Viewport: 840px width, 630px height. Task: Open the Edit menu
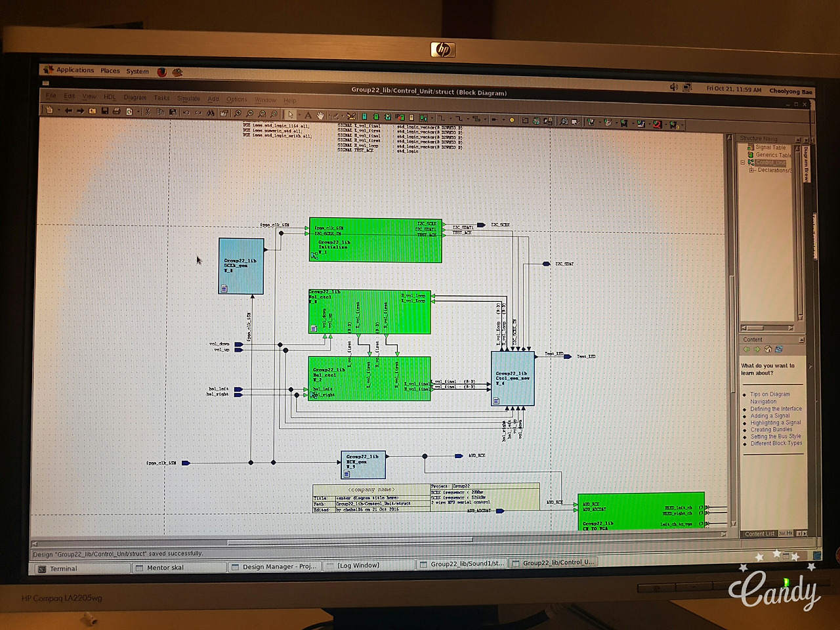[x=70, y=96]
